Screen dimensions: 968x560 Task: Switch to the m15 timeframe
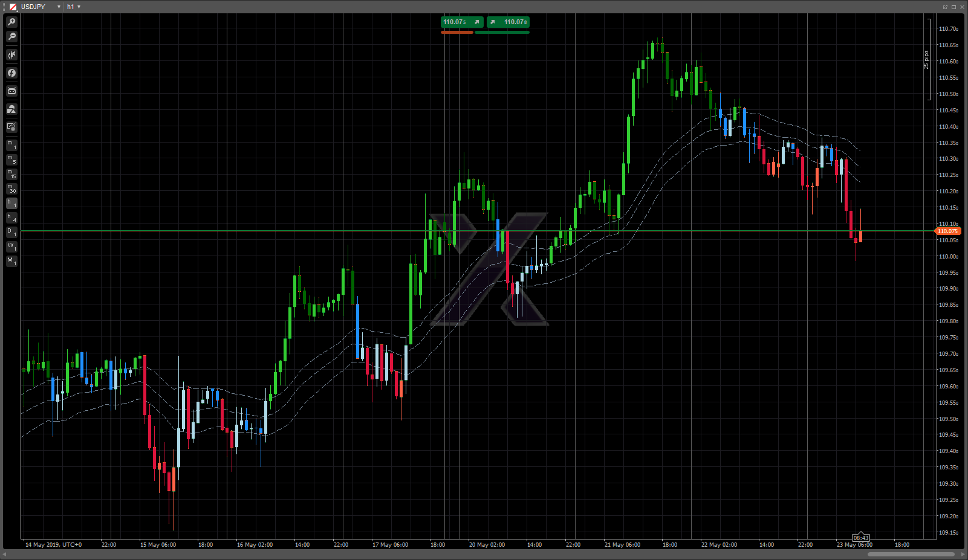(11, 174)
